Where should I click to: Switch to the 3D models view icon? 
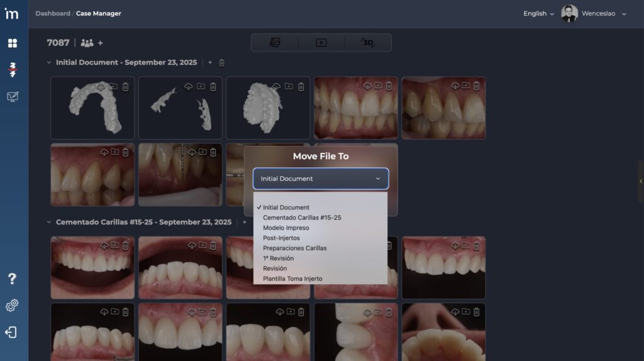[x=368, y=43]
